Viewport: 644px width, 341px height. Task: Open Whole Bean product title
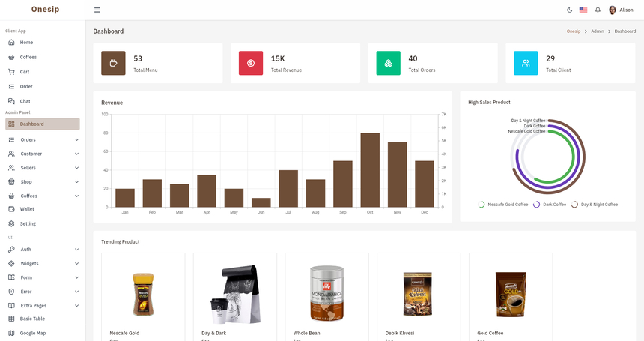pos(306,333)
